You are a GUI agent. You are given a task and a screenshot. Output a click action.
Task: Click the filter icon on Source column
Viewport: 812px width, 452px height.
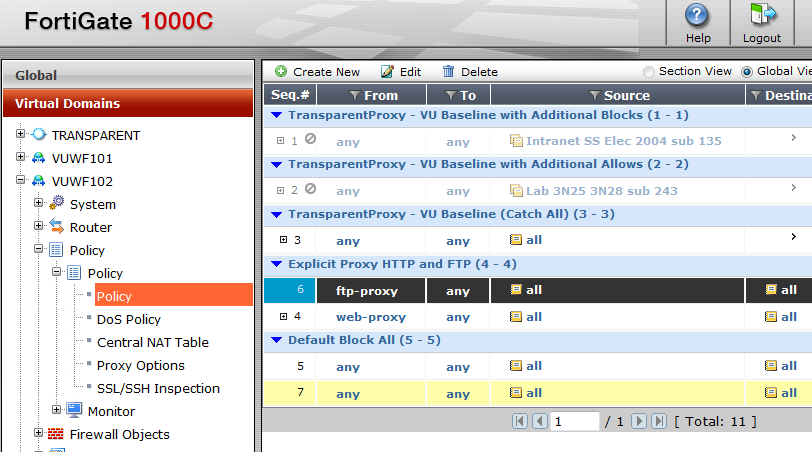[594, 95]
